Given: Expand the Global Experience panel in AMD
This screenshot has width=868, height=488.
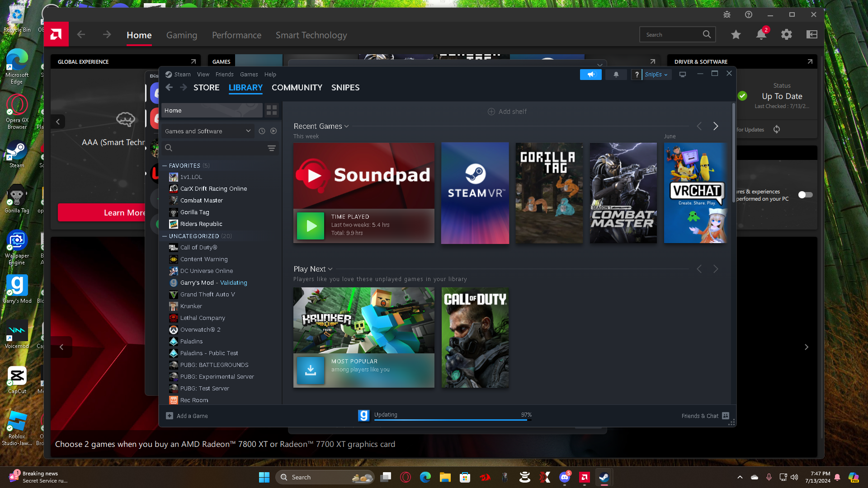Looking at the screenshot, I should point(193,61).
